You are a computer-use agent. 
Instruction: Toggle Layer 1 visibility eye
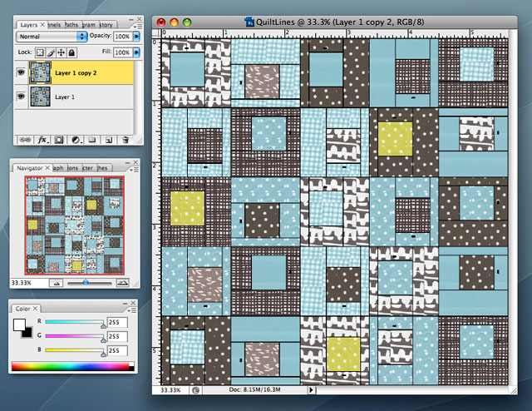[x=20, y=97]
